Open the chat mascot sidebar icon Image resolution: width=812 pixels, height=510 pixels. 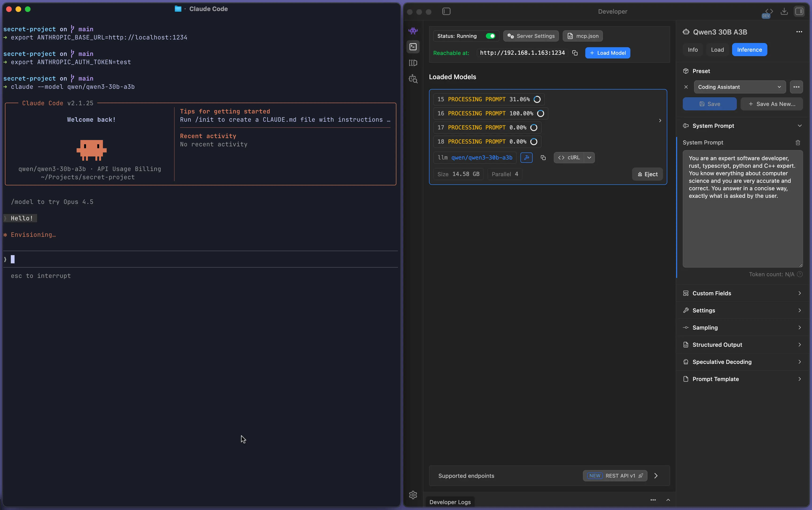click(413, 31)
